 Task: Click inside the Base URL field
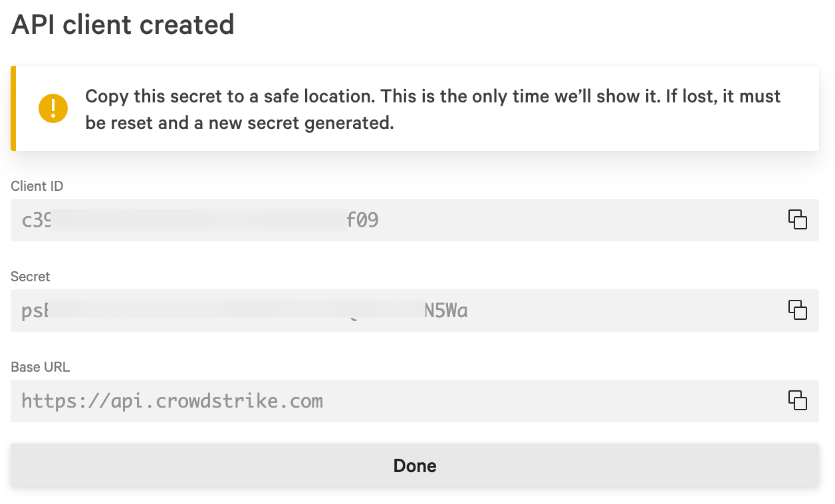415,401
